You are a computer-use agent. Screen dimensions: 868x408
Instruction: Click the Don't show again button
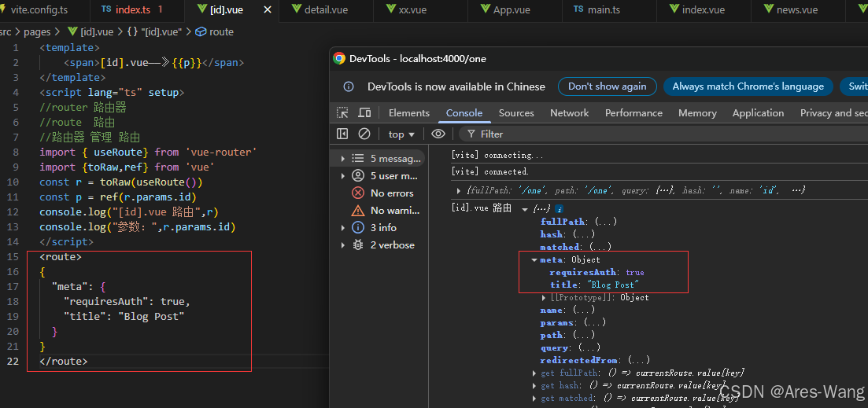point(608,86)
